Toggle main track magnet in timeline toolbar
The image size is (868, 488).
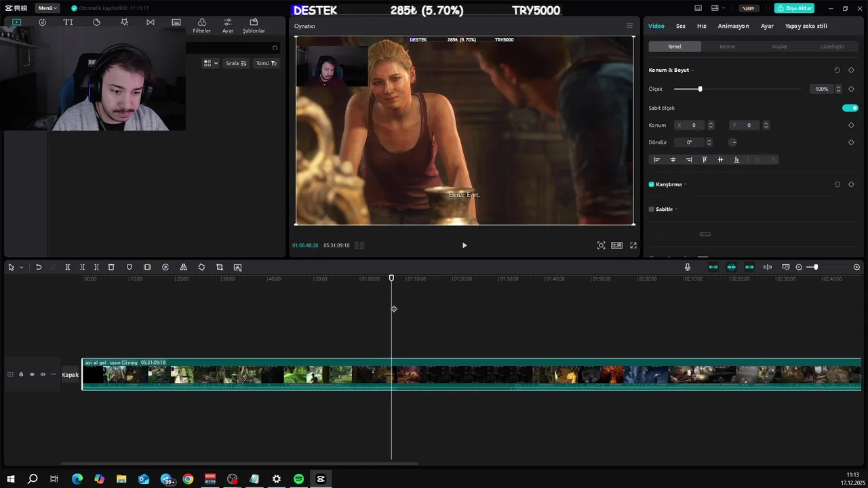coord(713,267)
